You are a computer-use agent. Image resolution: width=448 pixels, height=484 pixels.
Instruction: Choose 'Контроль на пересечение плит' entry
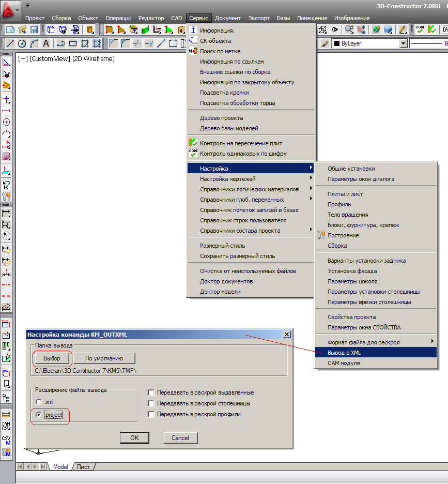pos(251,143)
